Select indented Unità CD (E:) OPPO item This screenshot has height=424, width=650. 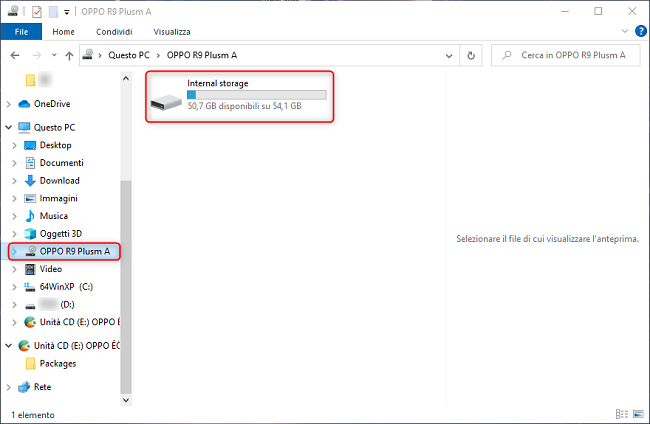click(x=79, y=322)
